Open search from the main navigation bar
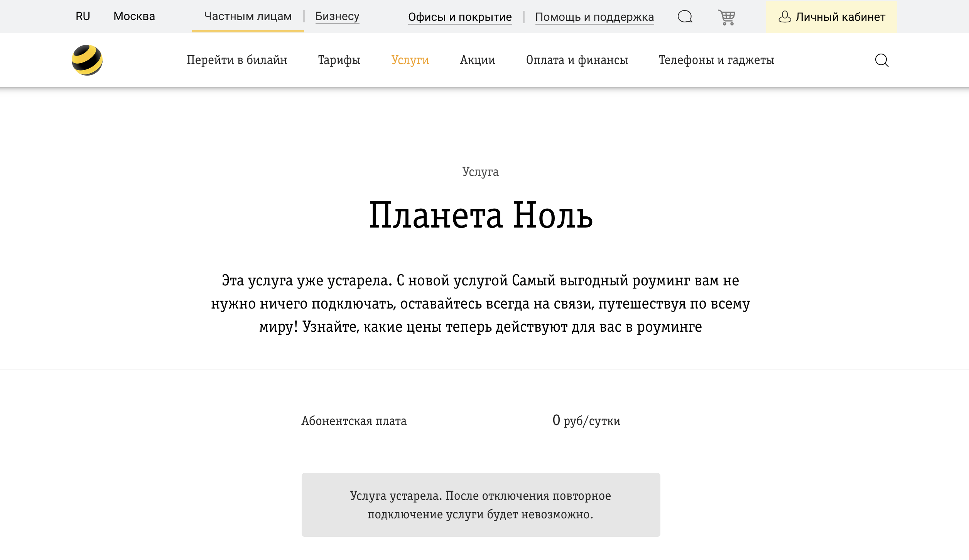 [882, 60]
